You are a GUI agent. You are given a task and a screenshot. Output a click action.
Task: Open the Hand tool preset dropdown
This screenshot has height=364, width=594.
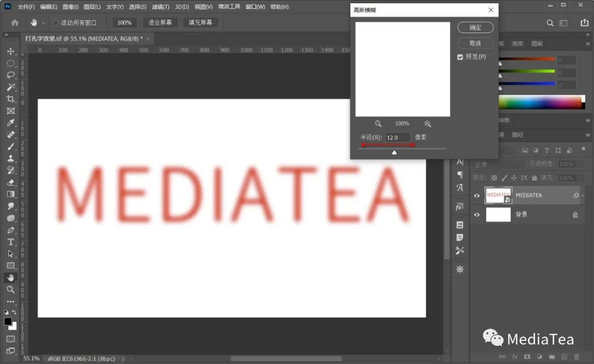(43, 23)
